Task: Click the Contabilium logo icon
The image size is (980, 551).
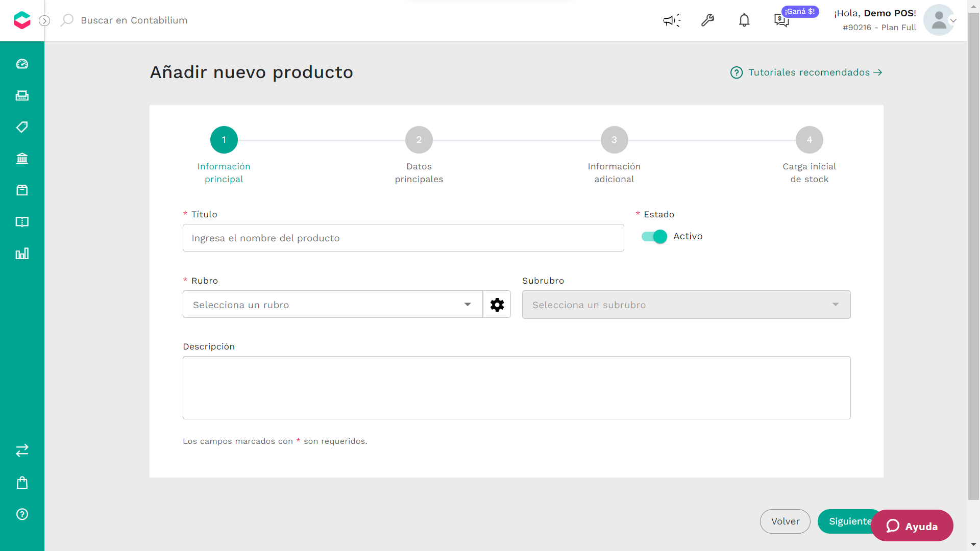Action: (22, 20)
